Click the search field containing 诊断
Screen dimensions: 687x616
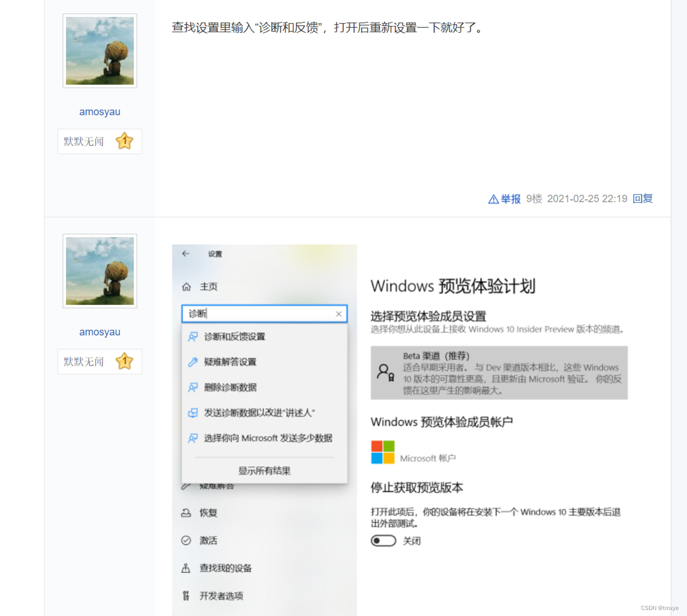click(264, 314)
